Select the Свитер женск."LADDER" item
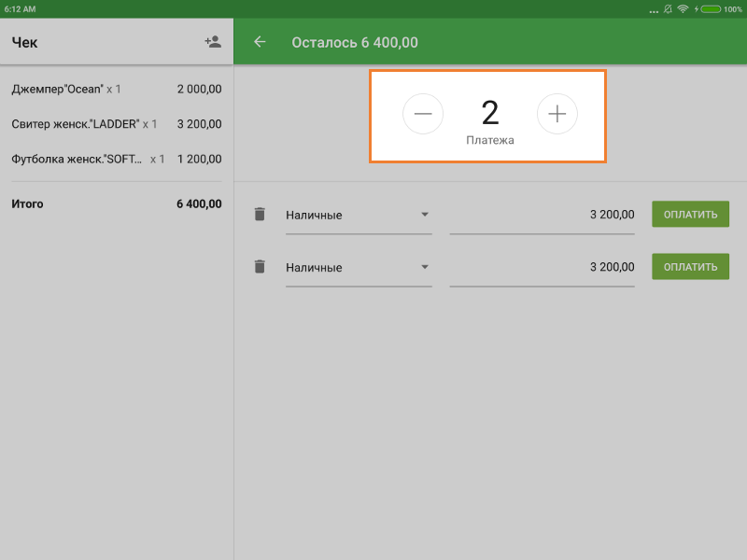This screenshot has height=560, width=747. tap(117, 124)
